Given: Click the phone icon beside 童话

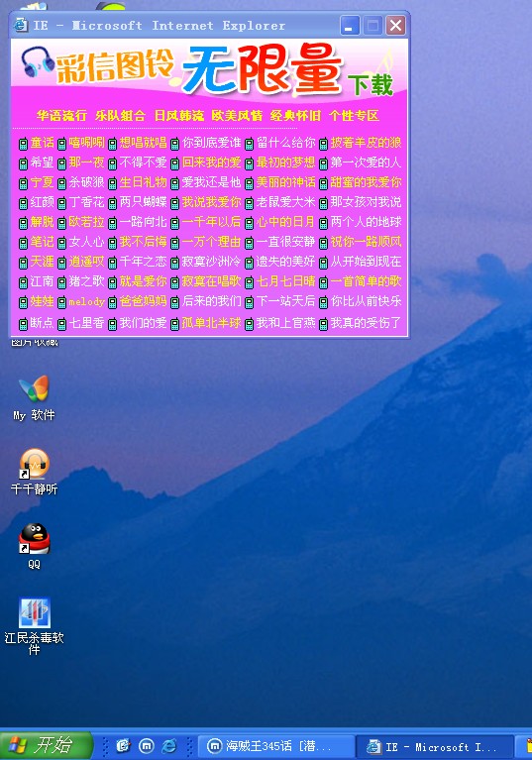Looking at the screenshot, I should 23,144.
